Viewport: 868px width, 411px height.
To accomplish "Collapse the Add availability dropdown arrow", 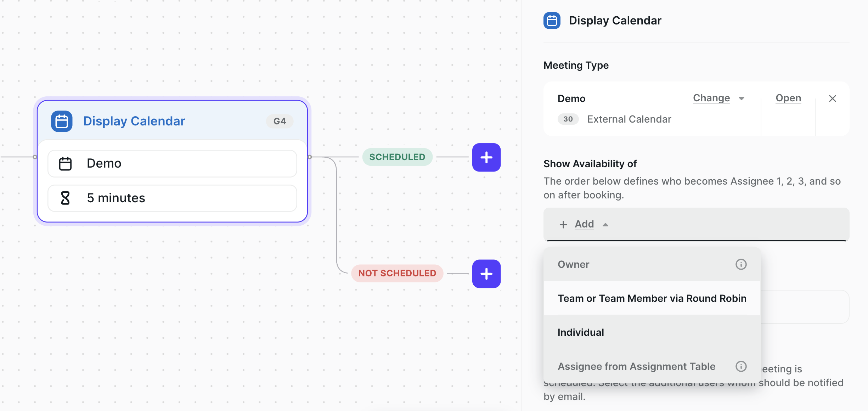I will point(605,225).
